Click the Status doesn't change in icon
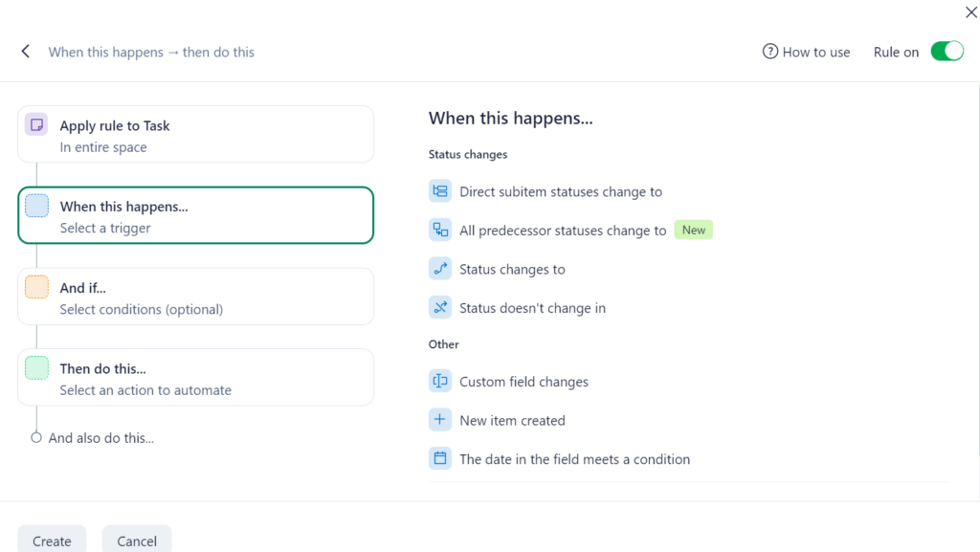This screenshot has height=552, width=980. tap(440, 307)
